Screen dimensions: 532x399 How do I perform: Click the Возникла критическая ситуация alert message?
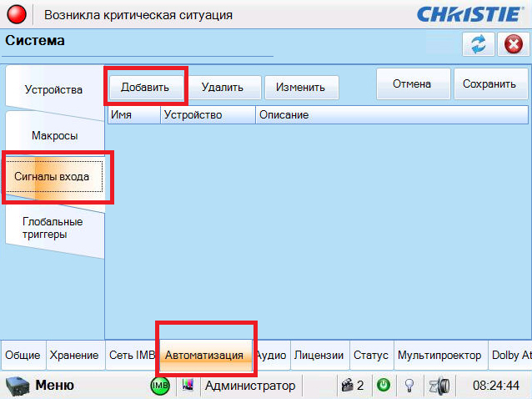click(x=138, y=15)
